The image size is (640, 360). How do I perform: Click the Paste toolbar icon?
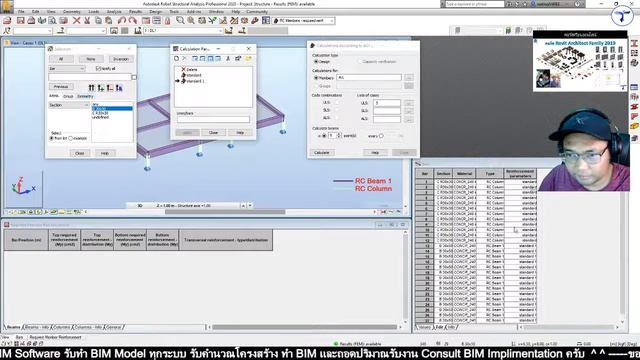tap(109, 20)
